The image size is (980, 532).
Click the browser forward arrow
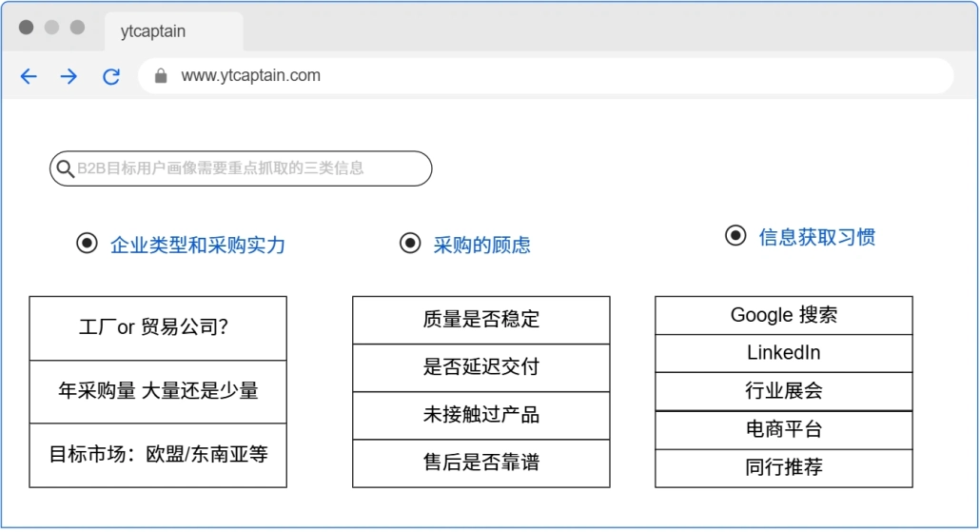pyautogui.click(x=69, y=77)
